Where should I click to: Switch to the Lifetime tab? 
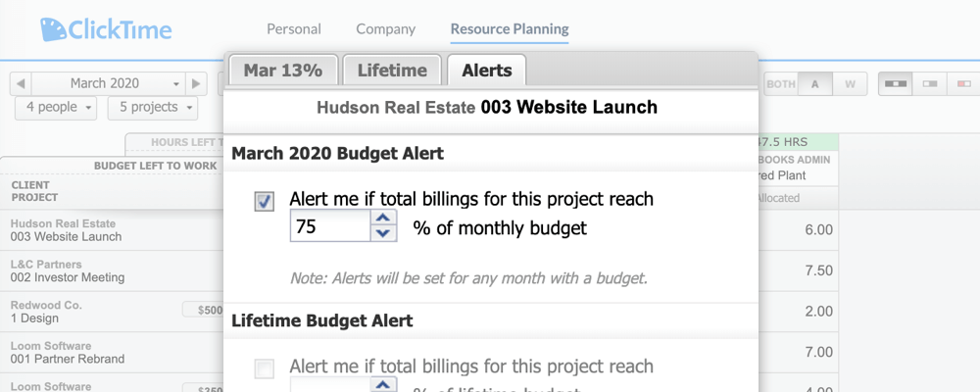click(392, 71)
